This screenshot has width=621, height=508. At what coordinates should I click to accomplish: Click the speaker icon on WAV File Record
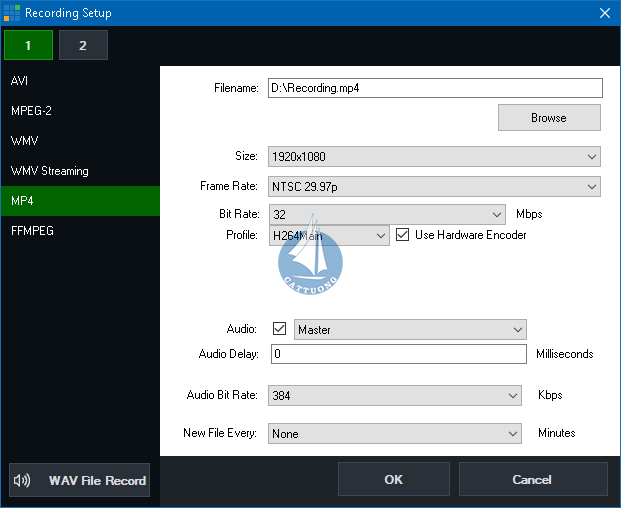22,480
